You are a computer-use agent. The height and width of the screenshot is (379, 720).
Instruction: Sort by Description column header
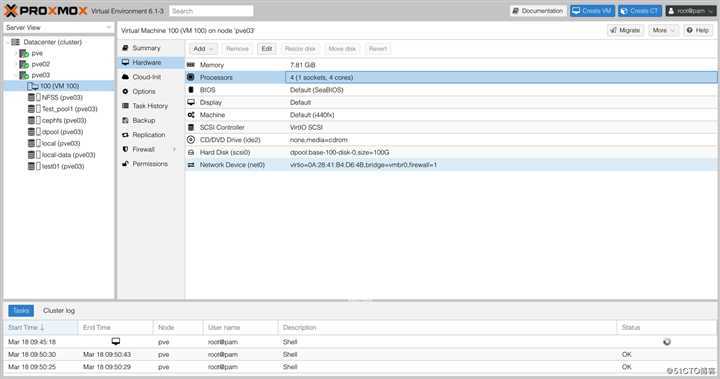447,328
